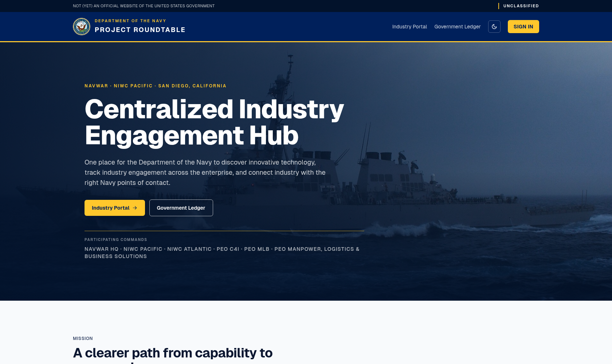Click the MISSION section label
Viewport: 612px width, 364px height.
[x=83, y=339]
